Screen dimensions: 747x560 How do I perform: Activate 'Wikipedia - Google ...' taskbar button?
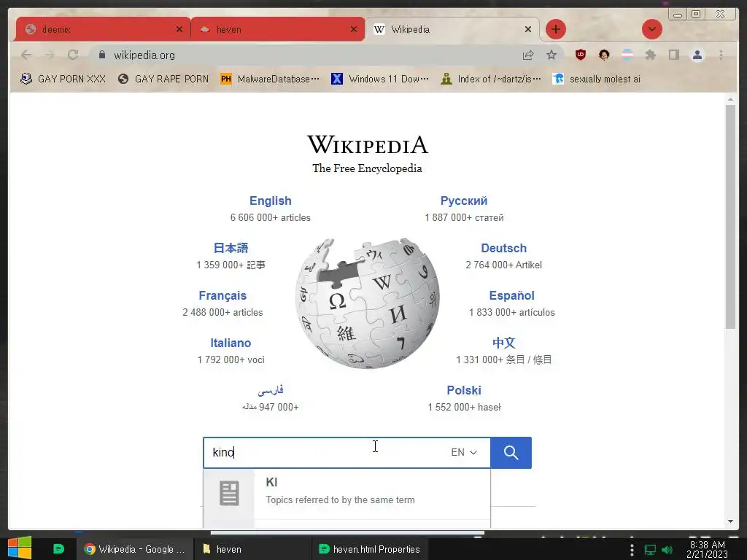pos(135,549)
